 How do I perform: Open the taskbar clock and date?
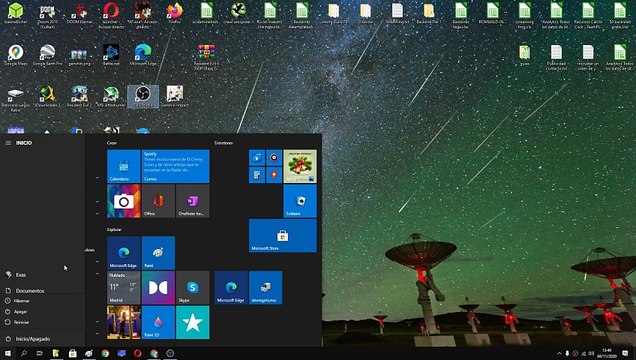607,353
